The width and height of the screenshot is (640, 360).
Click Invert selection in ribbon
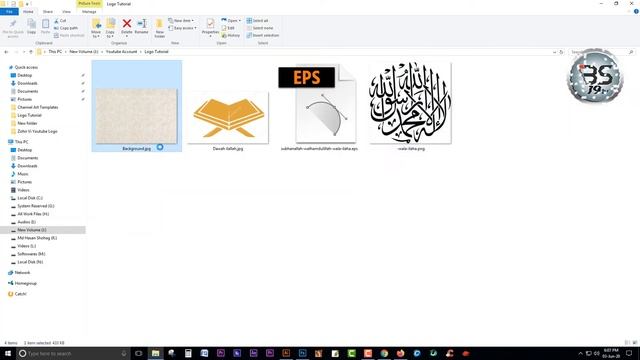tap(263, 35)
